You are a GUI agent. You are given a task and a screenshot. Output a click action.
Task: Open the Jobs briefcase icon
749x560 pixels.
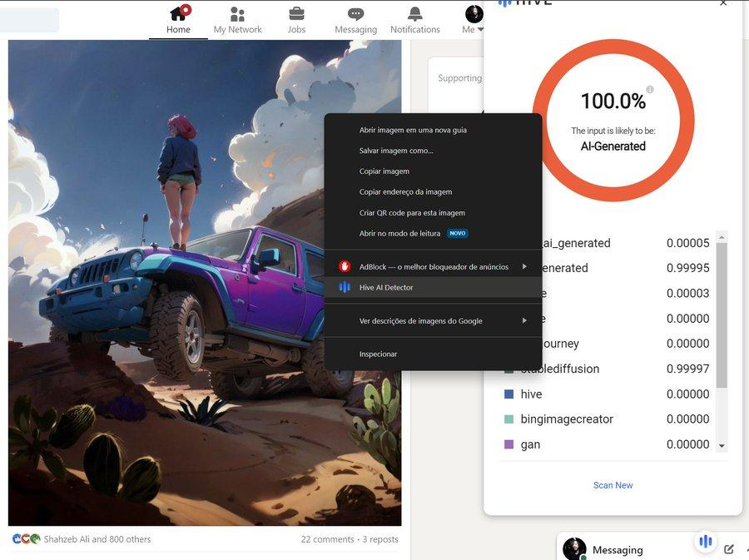click(296, 14)
